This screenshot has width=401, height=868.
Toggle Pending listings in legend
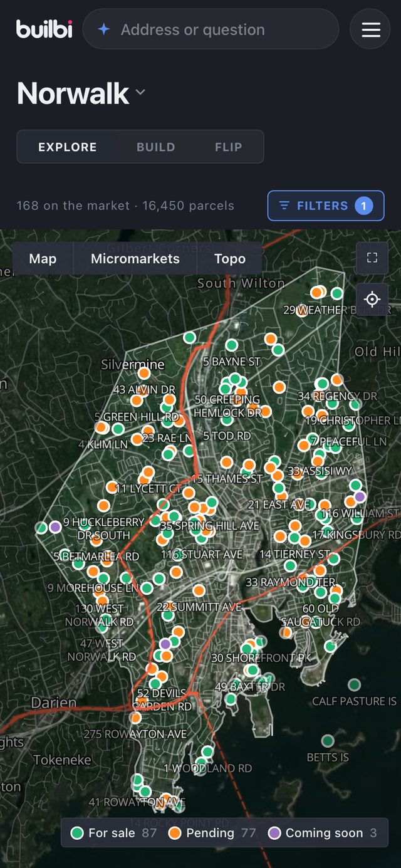(211, 833)
